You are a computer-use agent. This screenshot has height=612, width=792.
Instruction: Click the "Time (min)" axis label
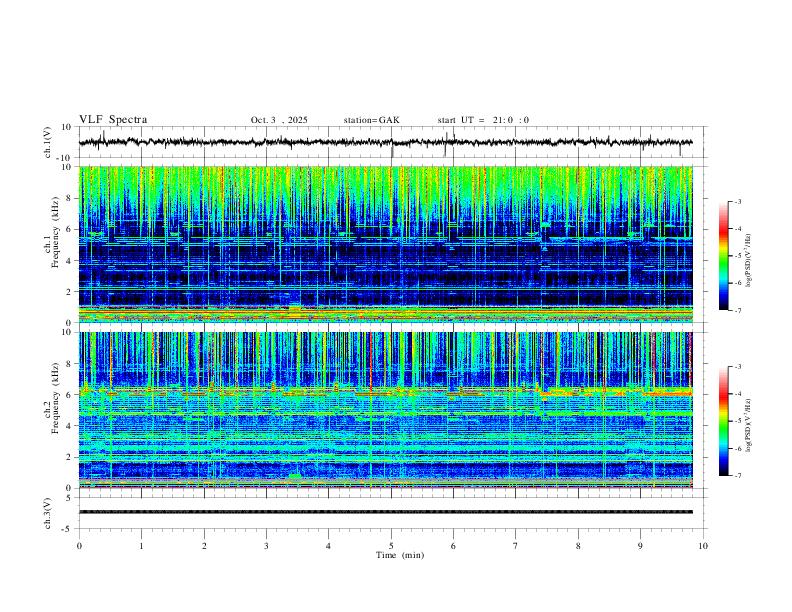(x=400, y=555)
